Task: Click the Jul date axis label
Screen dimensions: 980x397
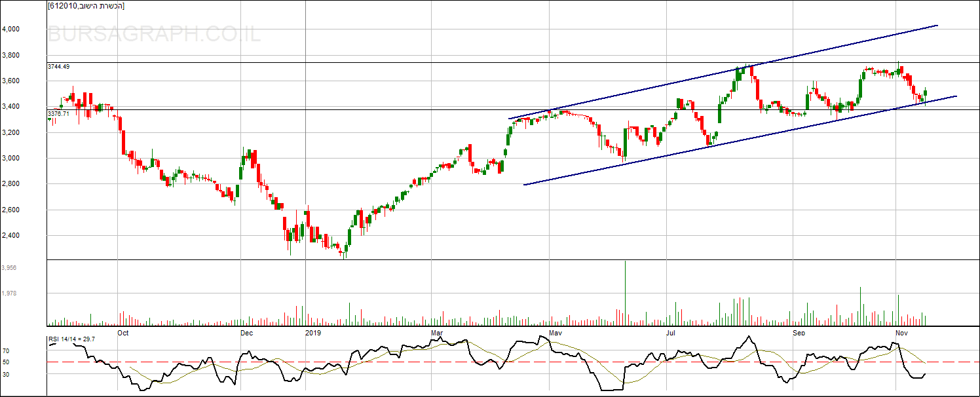Action: point(670,333)
